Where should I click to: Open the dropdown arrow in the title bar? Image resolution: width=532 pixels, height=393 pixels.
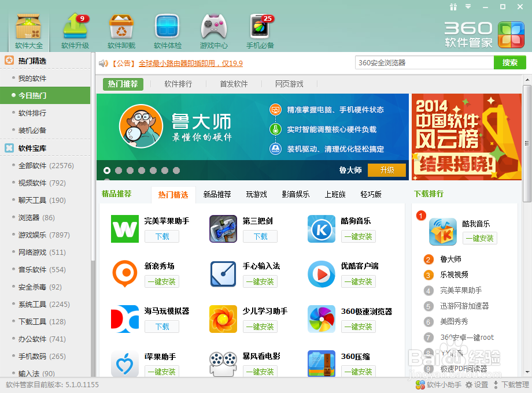(x=467, y=6)
